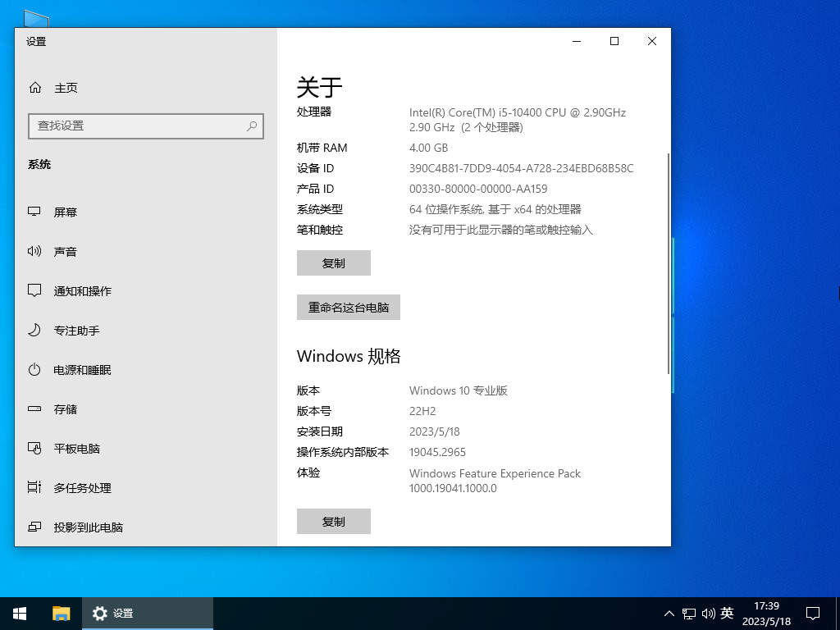This screenshot has height=630, width=840.
Task: Click the Home icon in Settings sidebar
Action: tap(34, 88)
